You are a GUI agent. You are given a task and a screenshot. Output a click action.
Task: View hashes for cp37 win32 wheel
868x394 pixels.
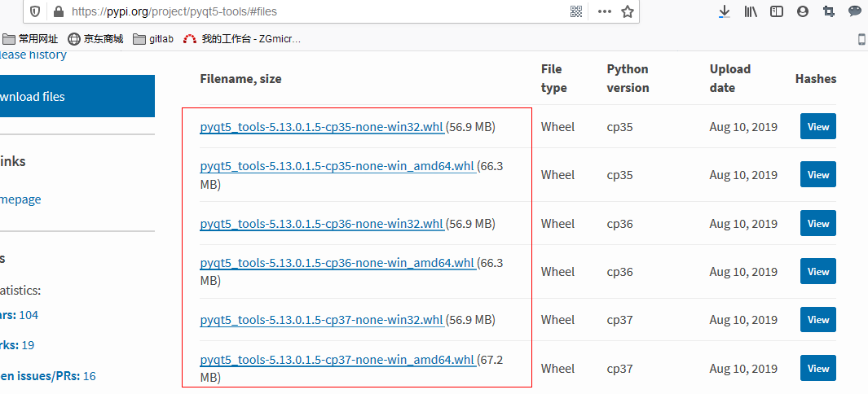(817, 319)
